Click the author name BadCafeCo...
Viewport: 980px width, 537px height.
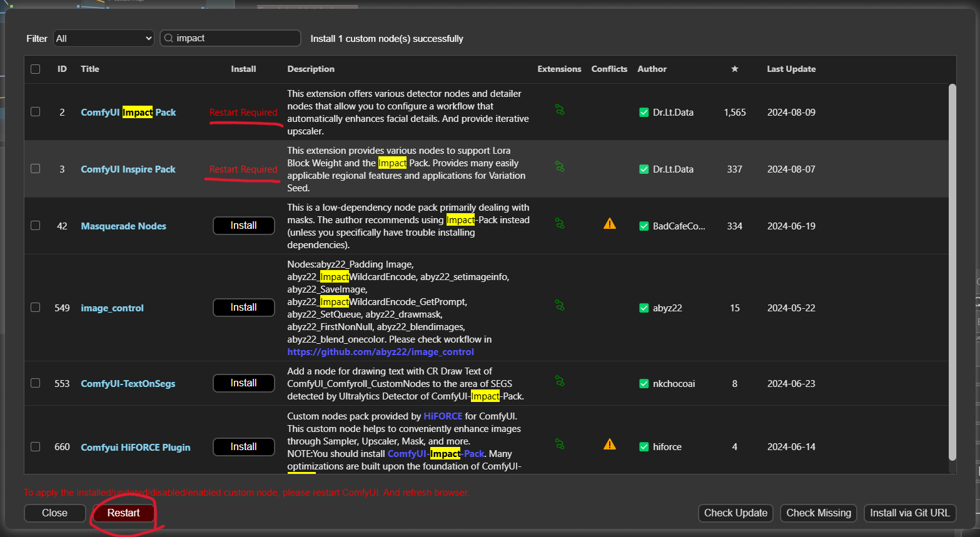click(x=679, y=226)
